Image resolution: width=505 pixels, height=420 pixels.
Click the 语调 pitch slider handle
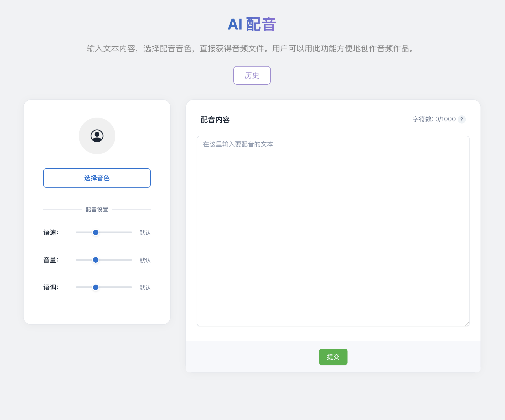tap(96, 287)
